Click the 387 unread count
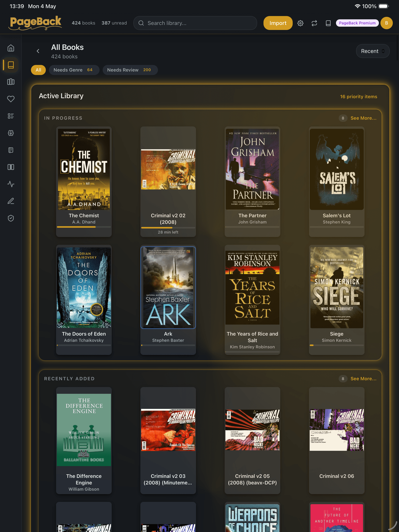The width and height of the screenshot is (399, 532). pyautogui.click(x=114, y=23)
